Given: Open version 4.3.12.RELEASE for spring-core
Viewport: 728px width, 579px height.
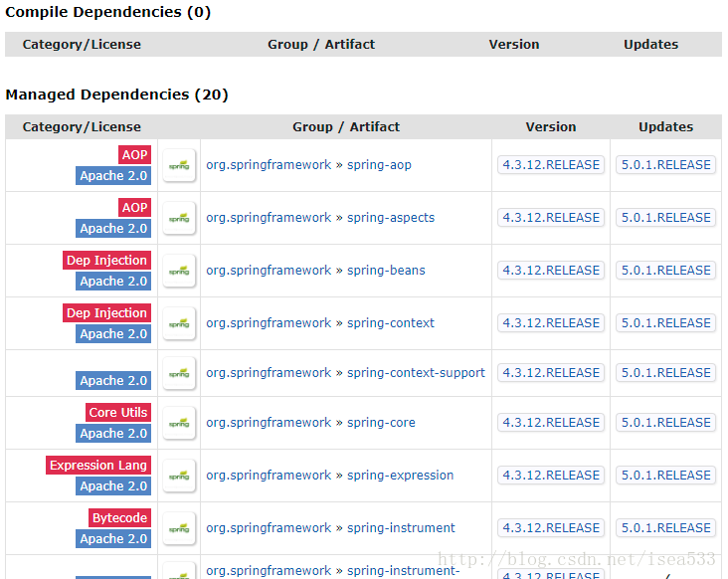Looking at the screenshot, I should pyautogui.click(x=551, y=422).
